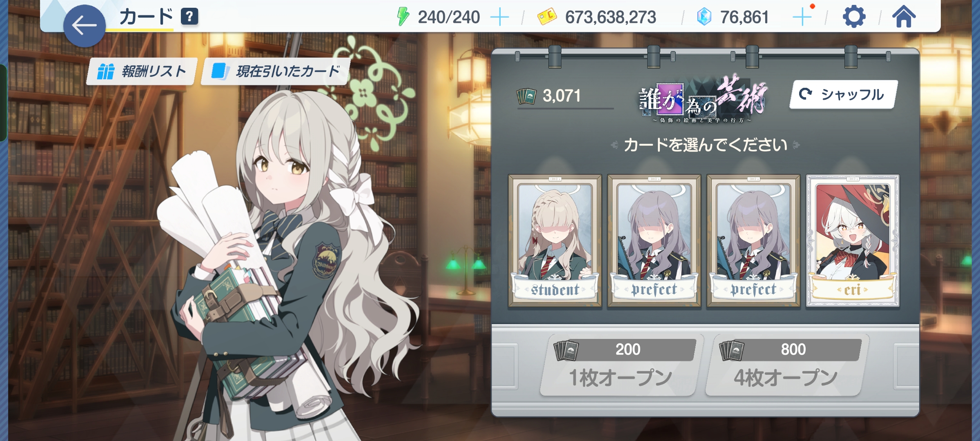The image size is (980, 441).
Task: Open the settings gear
Action: tap(854, 17)
